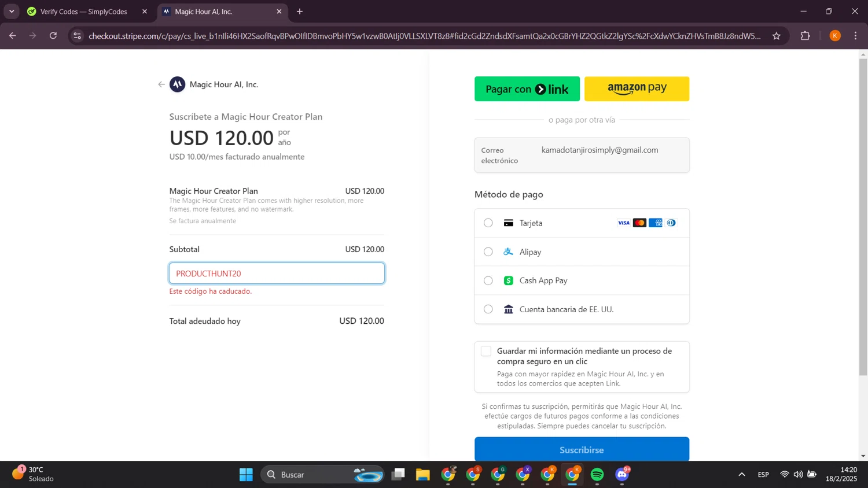
Task: Click the PRODUCTHUNT20 promo code field
Action: pos(277,273)
